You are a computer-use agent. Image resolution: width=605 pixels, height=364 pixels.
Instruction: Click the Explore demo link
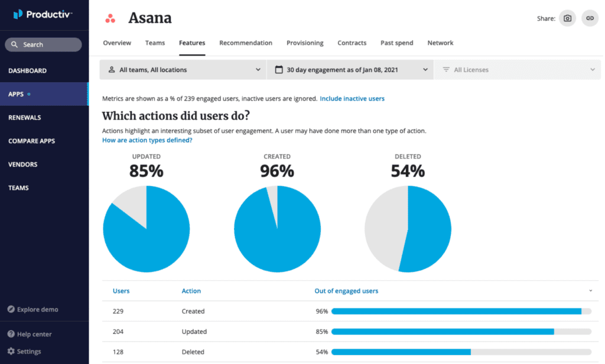click(x=37, y=309)
